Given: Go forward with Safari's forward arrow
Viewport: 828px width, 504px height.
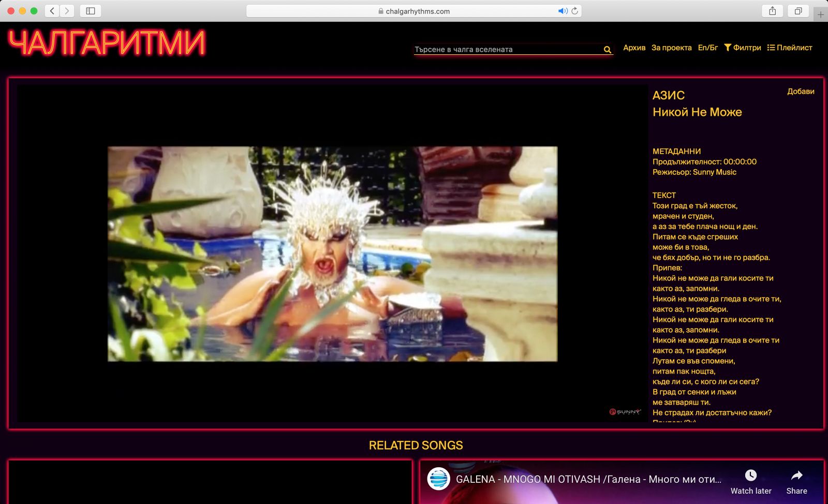Looking at the screenshot, I should pos(67,11).
